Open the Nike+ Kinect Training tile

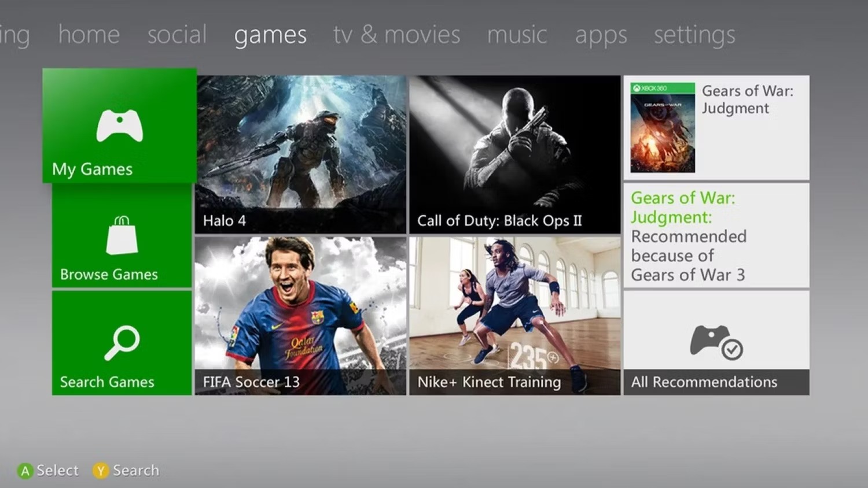point(514,316)
